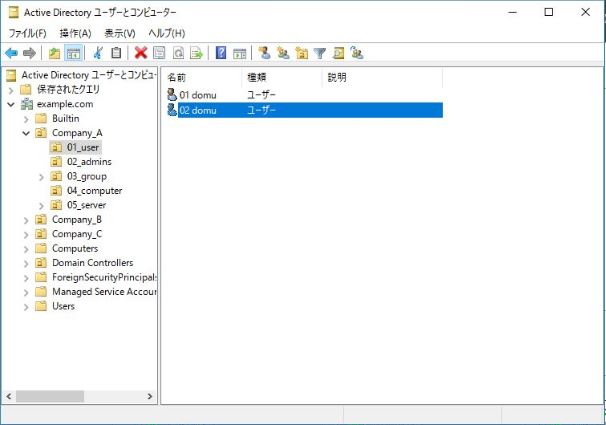Viewport: 606px width, 425px height.
Task: Create a new group icon
Action: (283, 53)
